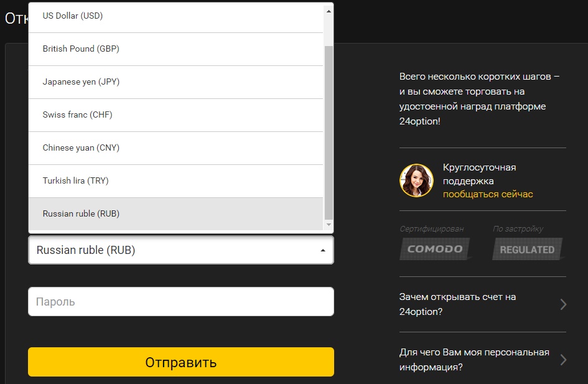588x384 pixels.
Task: Select Turkish lira (TRY) entry
Action: click(176, 181)
